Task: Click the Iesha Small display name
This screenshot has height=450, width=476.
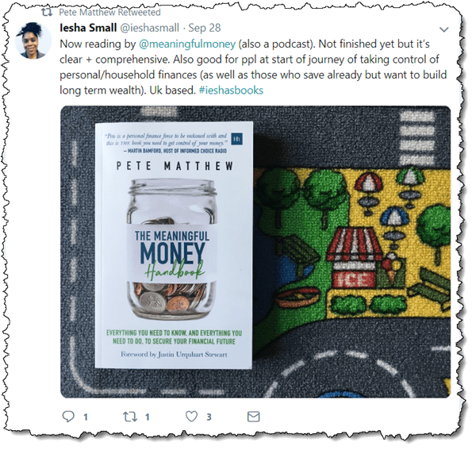Action: [88, 28]
